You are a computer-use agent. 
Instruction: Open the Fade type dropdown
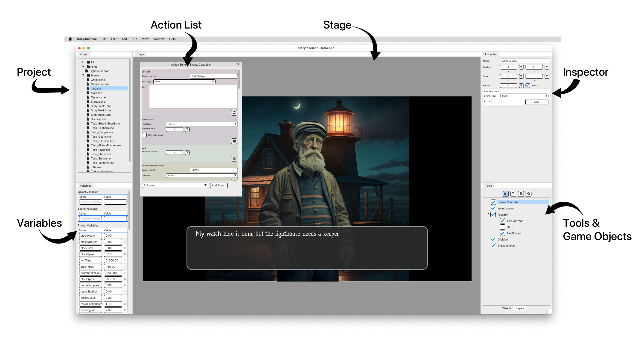coord(201,124)
